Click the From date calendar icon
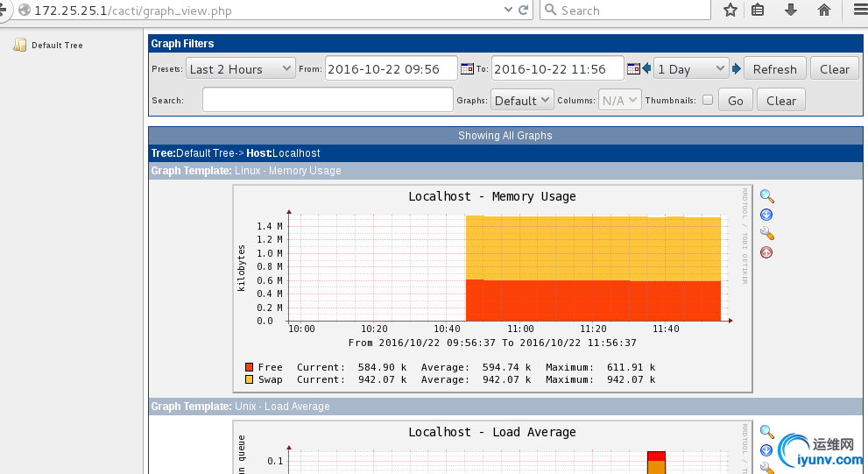The image size is (868, 474). pyautogui.click(x=467, y=68)
